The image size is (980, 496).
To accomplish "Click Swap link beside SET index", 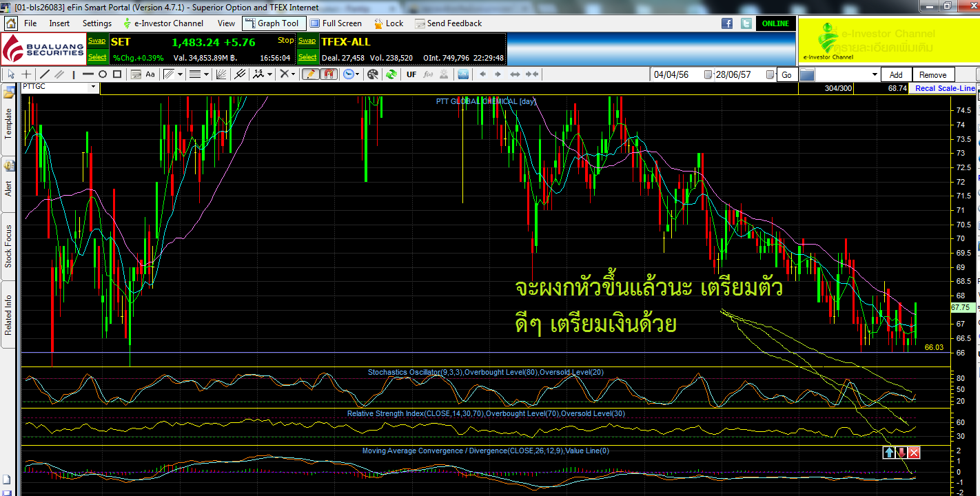I will tap(97, 41).
